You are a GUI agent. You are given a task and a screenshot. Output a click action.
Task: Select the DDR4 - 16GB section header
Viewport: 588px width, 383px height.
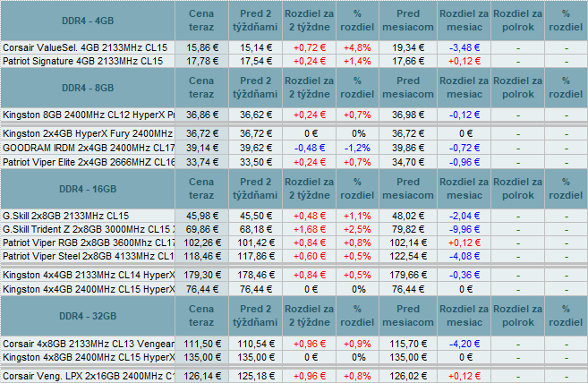tap(88, 189)
